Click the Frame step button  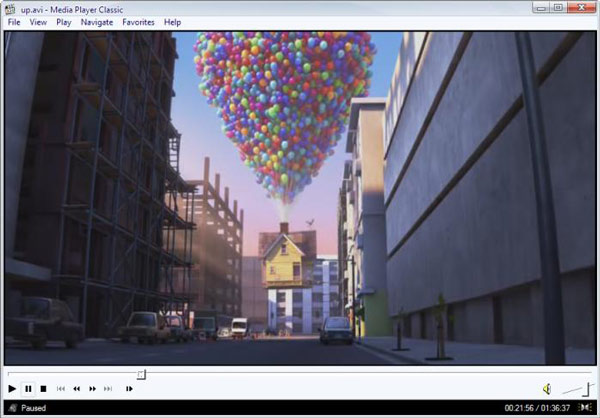[x=129, y=389]
